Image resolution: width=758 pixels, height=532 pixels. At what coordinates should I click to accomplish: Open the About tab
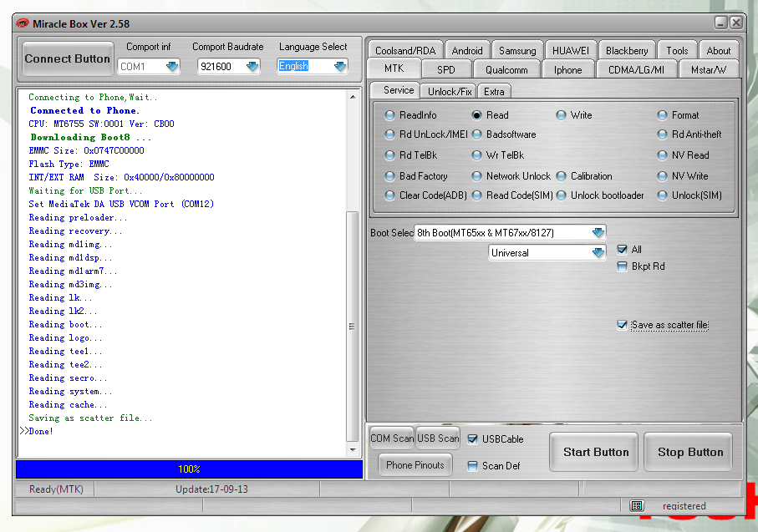coord(719,50)
